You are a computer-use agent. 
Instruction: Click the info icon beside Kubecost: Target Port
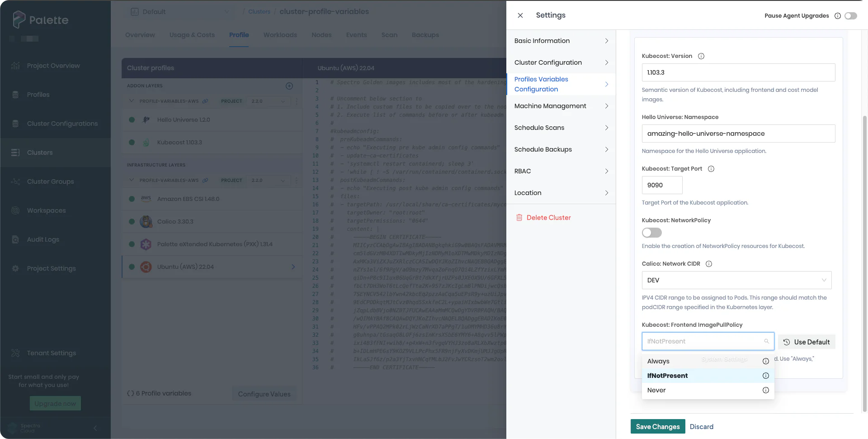click(x=711, y=168)
